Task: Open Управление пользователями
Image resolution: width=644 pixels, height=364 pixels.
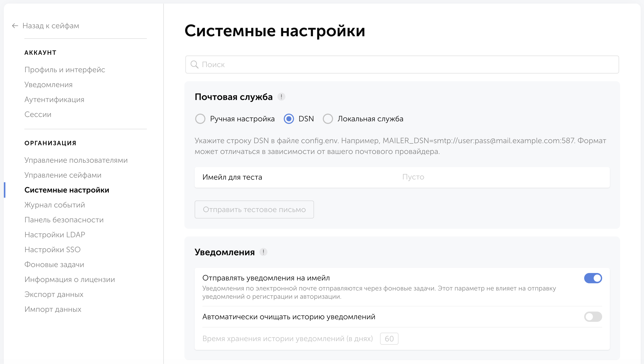Action: (76, 160)
